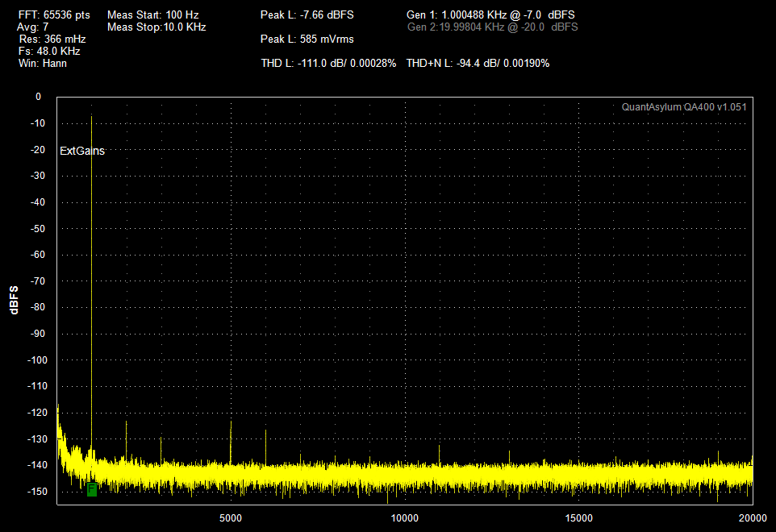The image size is (776, 532).
Task: Click the -100 y-axis label
Action: [38, 360]
